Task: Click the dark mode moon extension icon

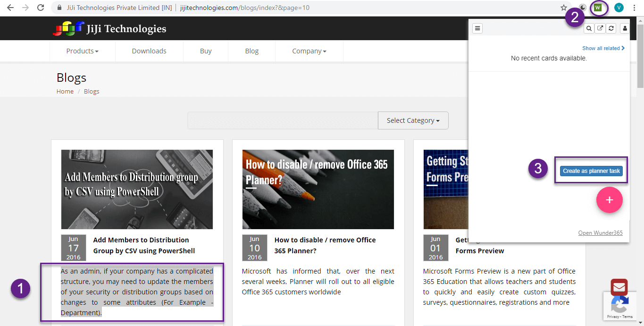Action: (583, 8)
